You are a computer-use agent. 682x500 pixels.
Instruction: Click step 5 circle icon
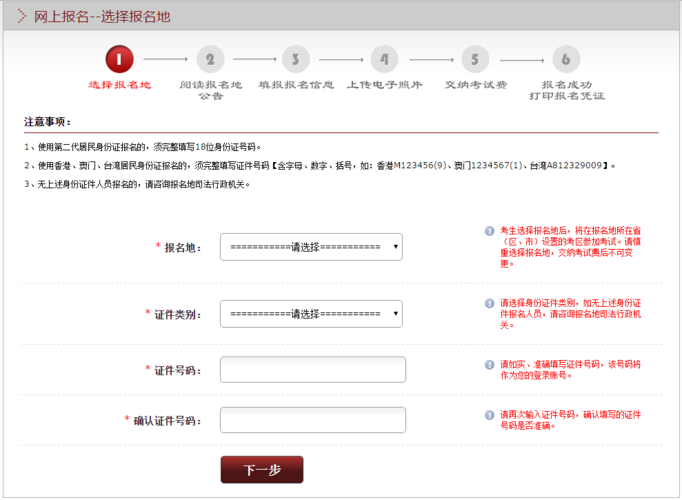point(475,59)
